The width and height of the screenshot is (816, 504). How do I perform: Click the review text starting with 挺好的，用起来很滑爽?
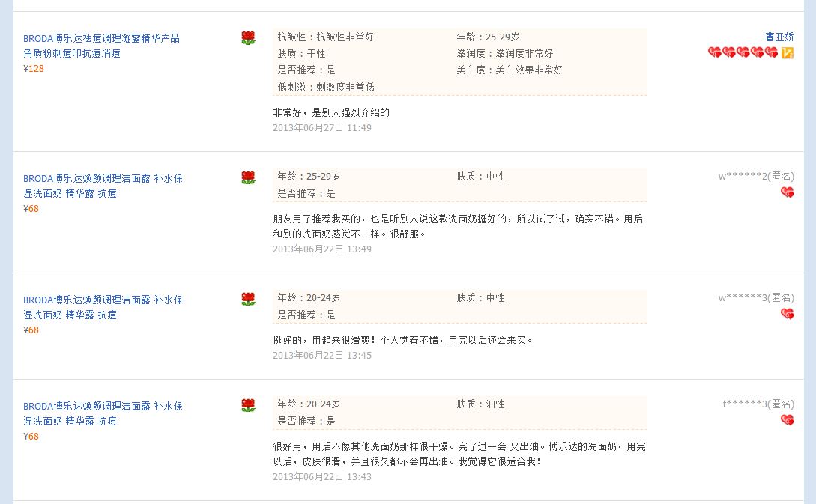pos(403,340)
